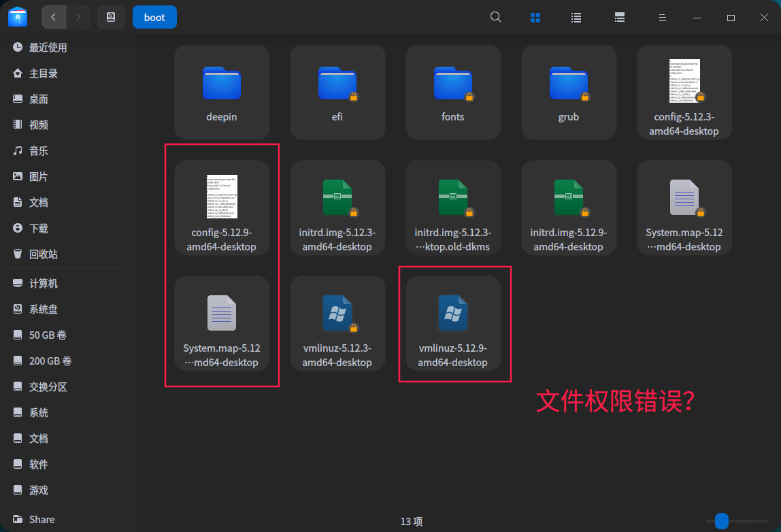The width and height of the screenshot is (781, 532).
Task: Select initrd.img-5.12.3-amd64-desktop file
Action: pos(337,207)
